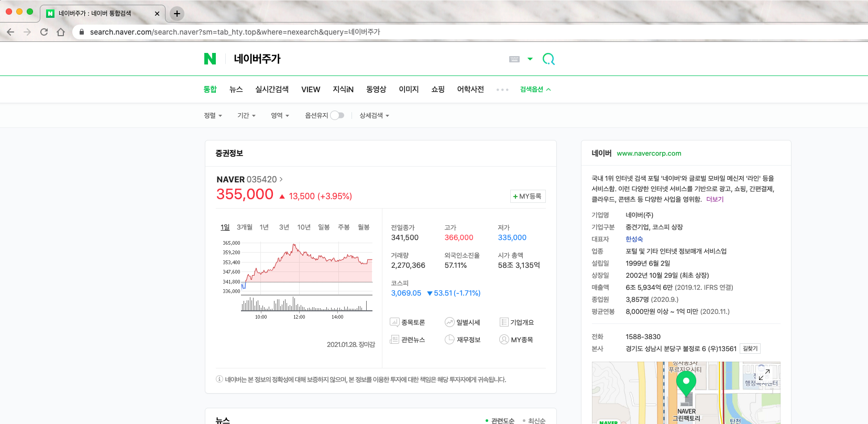The image size is (868, 424).
Task: Open the 기간 dropdown
Action: (246, 115)
